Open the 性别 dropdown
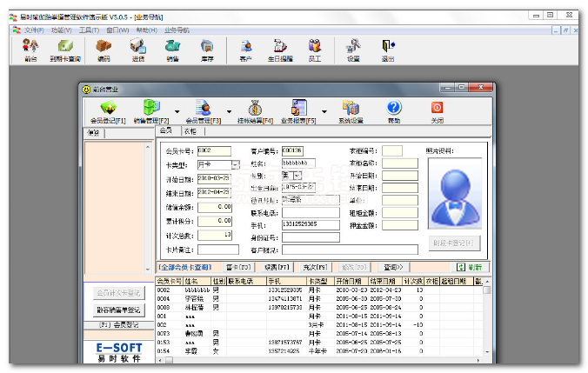 pyautogui.click(x=298, y=176)
